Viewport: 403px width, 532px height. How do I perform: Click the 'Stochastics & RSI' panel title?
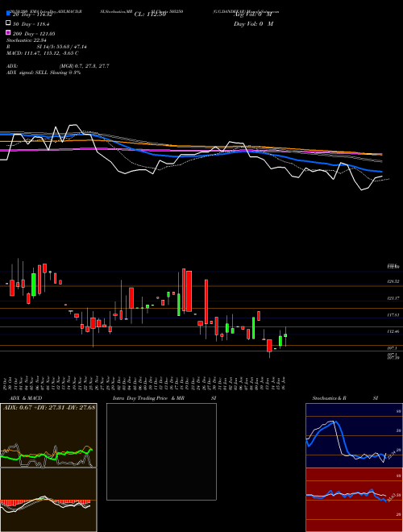click(345, 398)
